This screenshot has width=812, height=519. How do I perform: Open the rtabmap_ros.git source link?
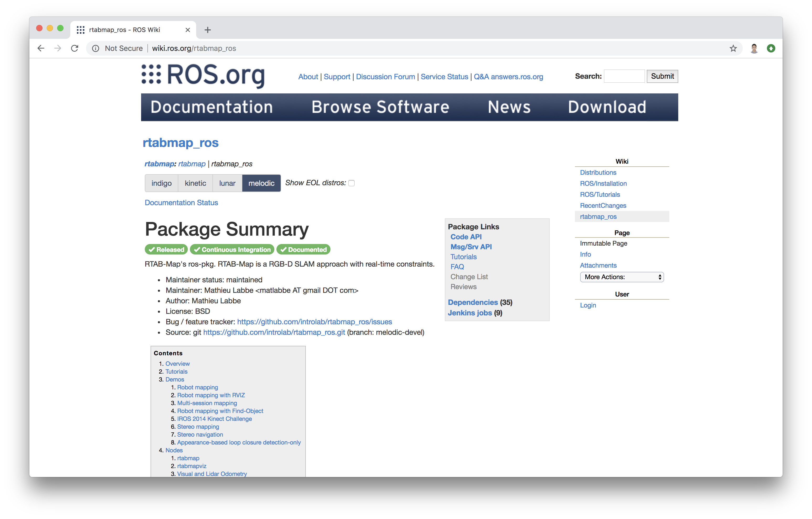pos(274,332)
